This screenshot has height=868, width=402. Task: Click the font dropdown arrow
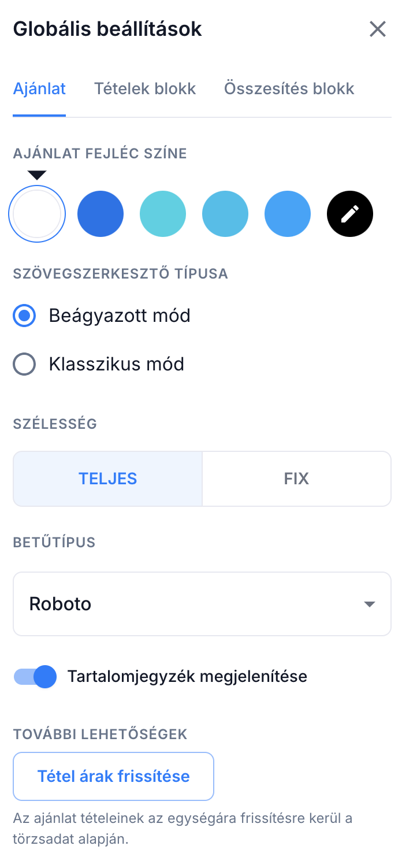370,604
